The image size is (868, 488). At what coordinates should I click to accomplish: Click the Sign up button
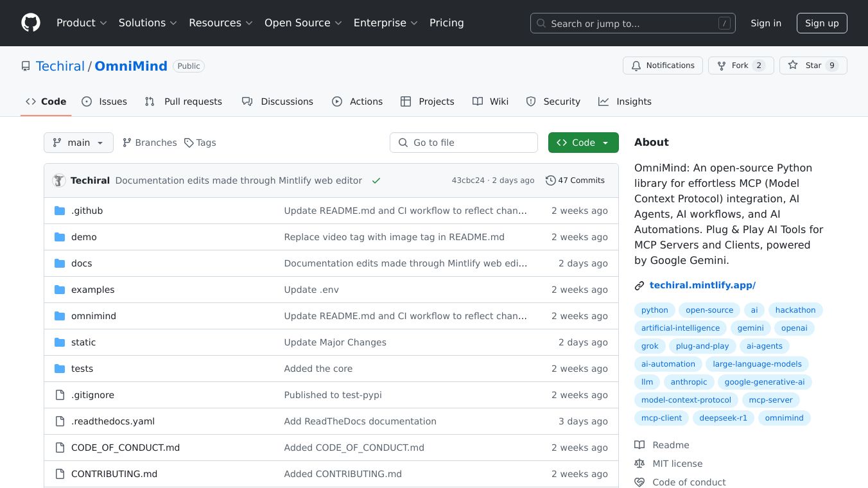coord(822,23)
